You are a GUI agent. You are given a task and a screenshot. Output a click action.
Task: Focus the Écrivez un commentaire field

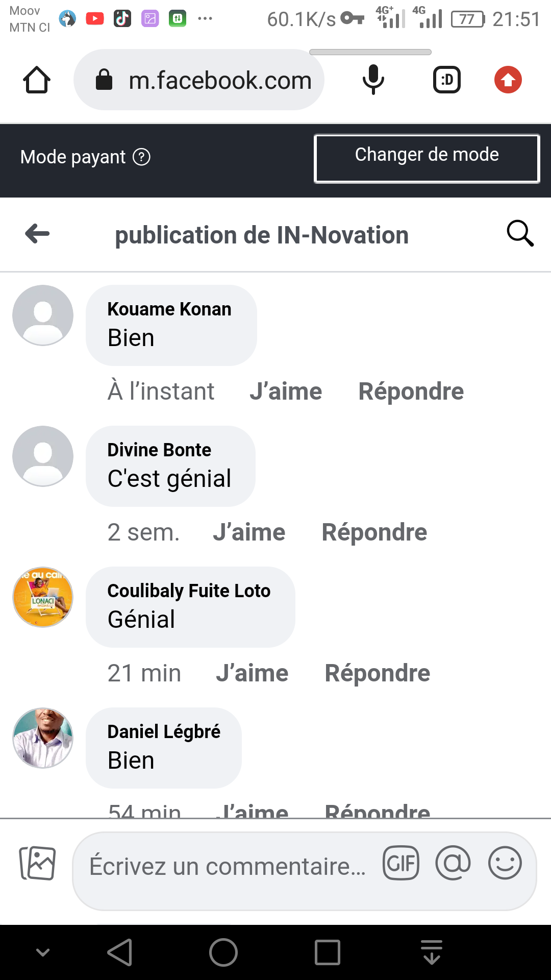coord(228,866)
